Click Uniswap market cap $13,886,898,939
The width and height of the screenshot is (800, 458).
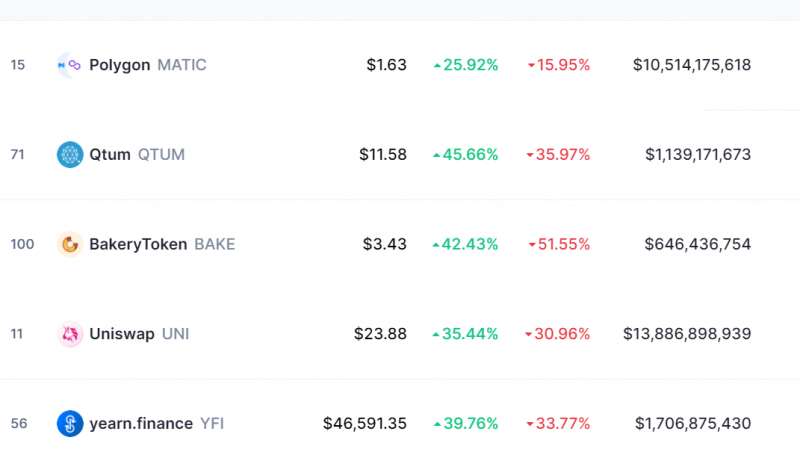[687, 334]
